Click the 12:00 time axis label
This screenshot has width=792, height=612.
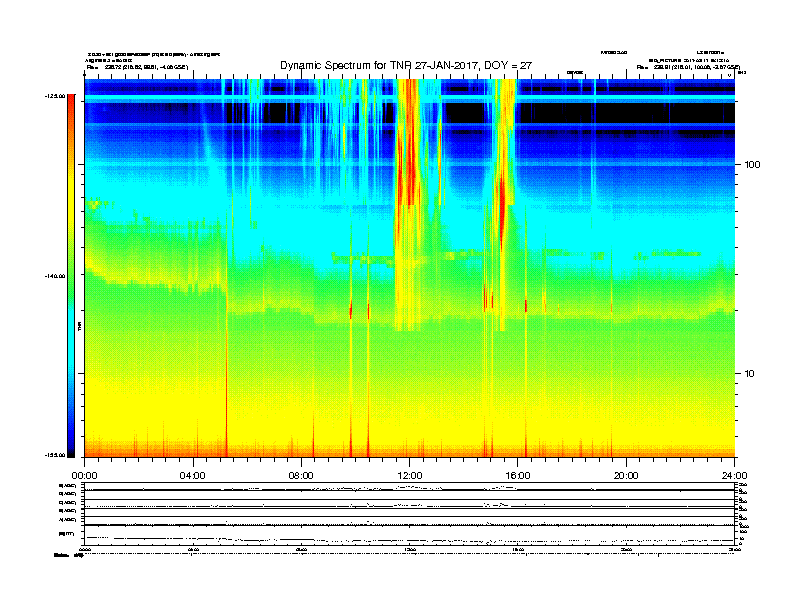tap(410, 476)
